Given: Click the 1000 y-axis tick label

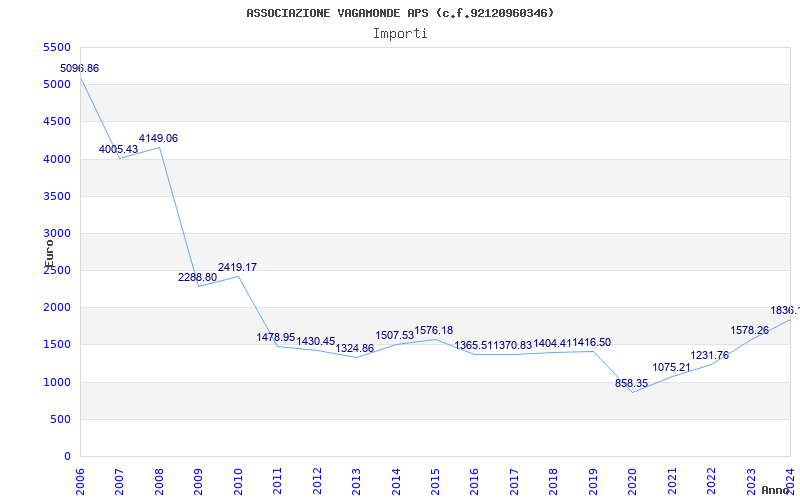Looking at the screenshot, I should pos(57,382).
